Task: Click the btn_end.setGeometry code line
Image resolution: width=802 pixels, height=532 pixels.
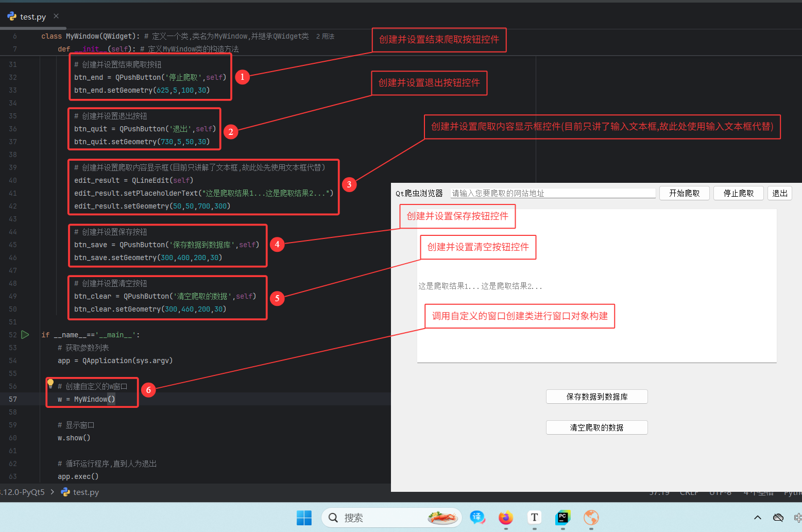Action: click(142, 90)
